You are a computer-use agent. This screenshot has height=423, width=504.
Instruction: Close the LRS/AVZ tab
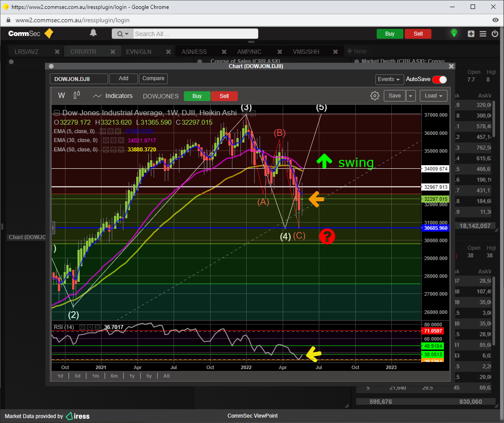tap(57, 52)
